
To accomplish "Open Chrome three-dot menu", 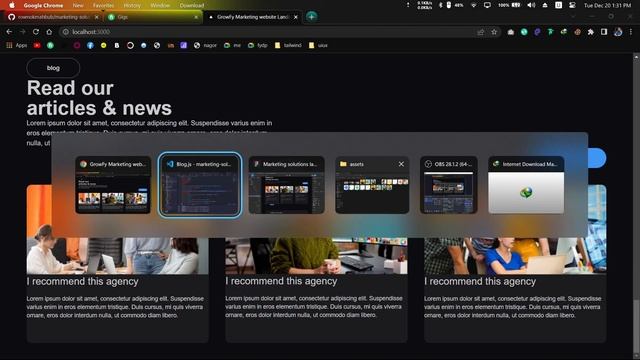I will pos(631,32).
